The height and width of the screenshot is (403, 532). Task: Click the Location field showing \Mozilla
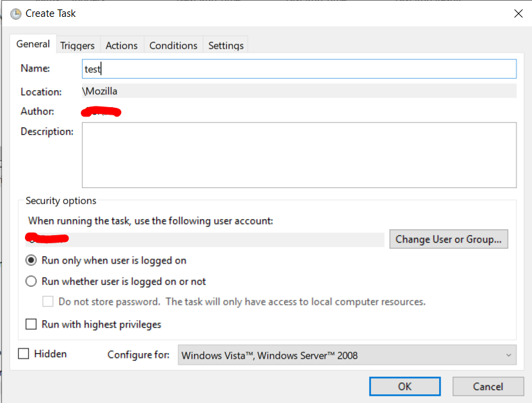click(x=298, y=91)
